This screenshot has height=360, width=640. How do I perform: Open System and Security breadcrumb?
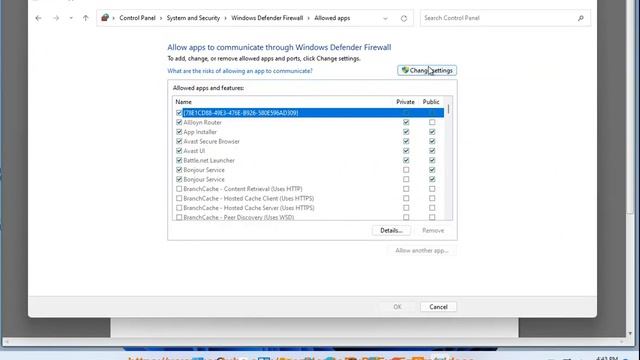(x=193, y=18)
